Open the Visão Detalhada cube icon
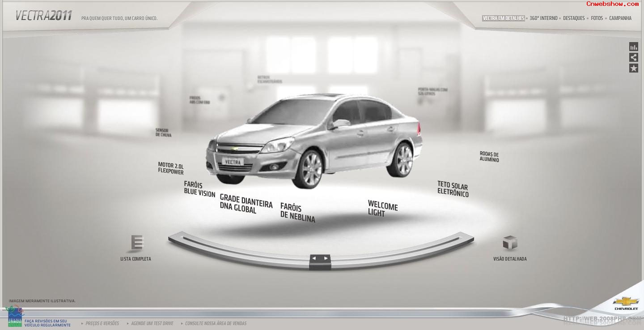Viewport: 644px width, 330px height. coord(510,243)
